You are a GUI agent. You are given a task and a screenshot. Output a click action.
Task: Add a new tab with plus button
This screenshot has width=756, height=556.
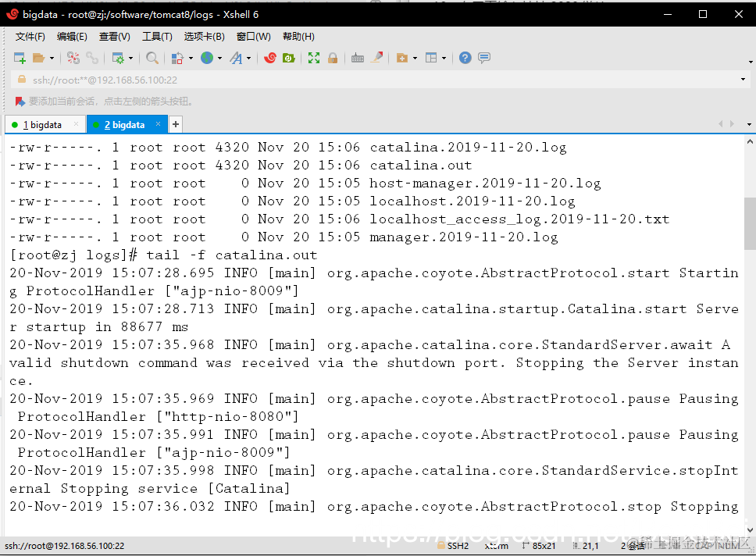176,124
